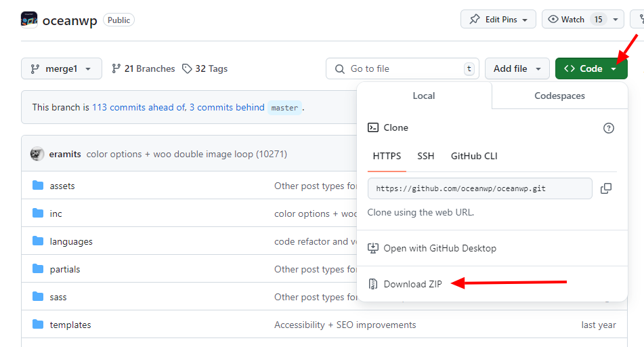This screenshot has width=644, height=347.
Task: Open the latest commit message link
Action: coord(186,154)
